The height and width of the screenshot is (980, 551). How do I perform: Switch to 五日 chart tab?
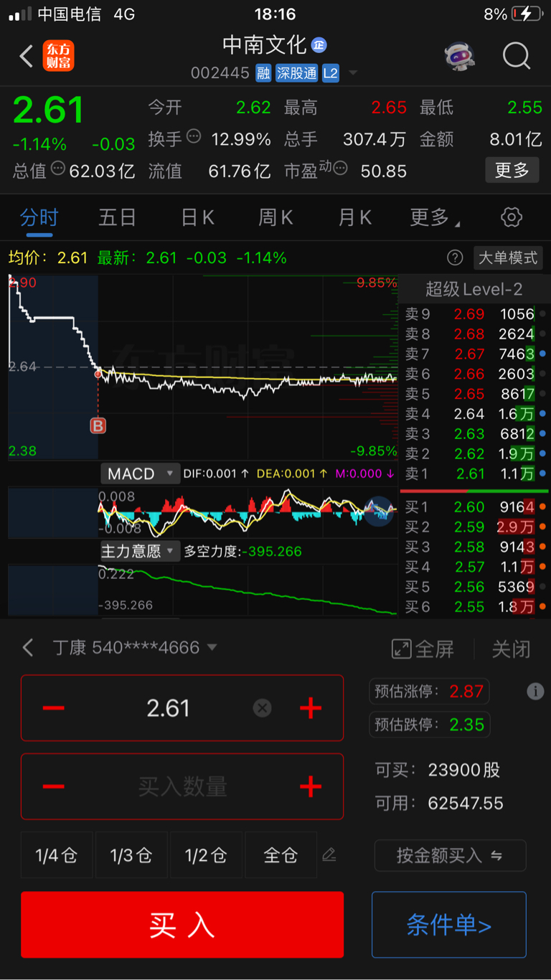pos(117,217)
